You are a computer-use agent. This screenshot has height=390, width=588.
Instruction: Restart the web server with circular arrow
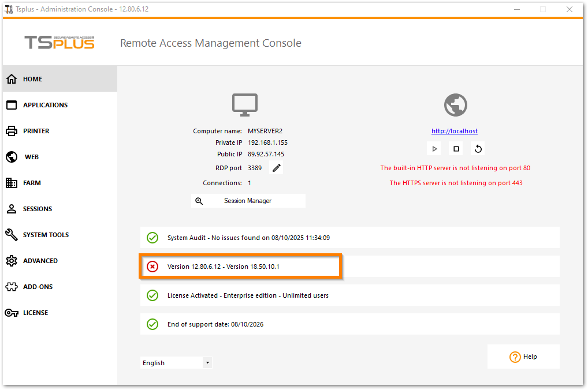click(x=478, y=149)
